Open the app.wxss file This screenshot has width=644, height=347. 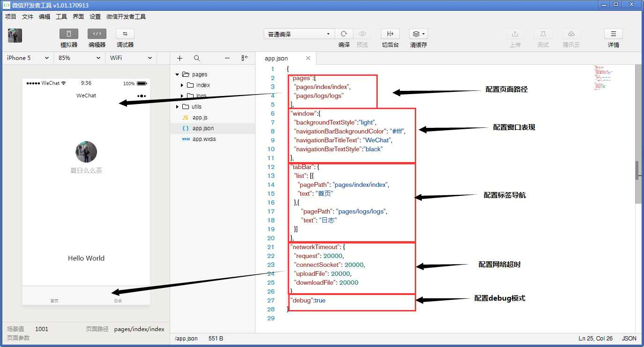point(204,139)
